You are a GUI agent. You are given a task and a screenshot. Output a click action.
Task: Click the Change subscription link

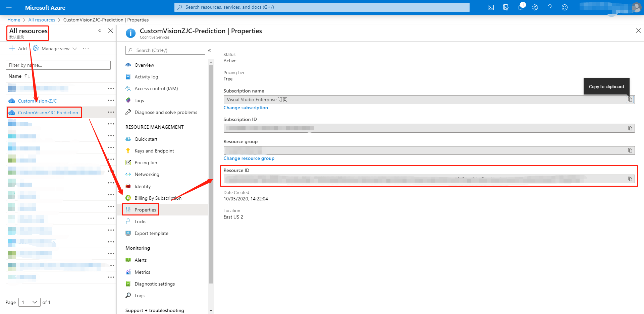click(246, 108)
